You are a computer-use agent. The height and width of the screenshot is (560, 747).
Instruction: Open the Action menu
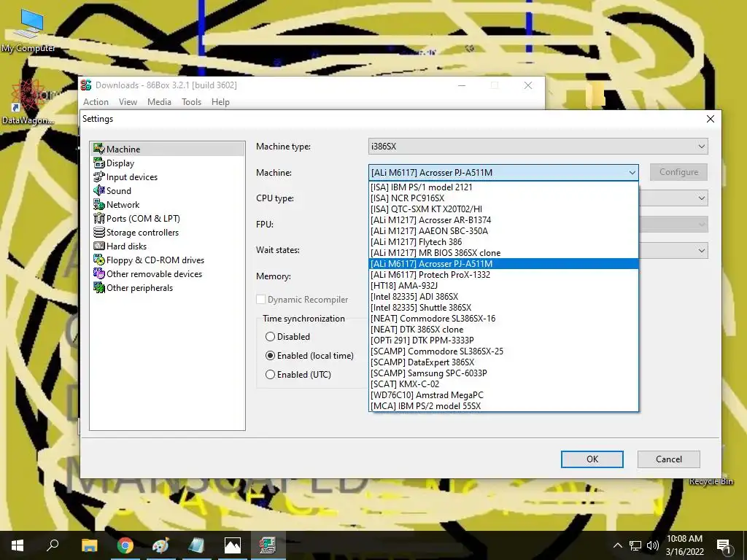[x=96, y=102]
